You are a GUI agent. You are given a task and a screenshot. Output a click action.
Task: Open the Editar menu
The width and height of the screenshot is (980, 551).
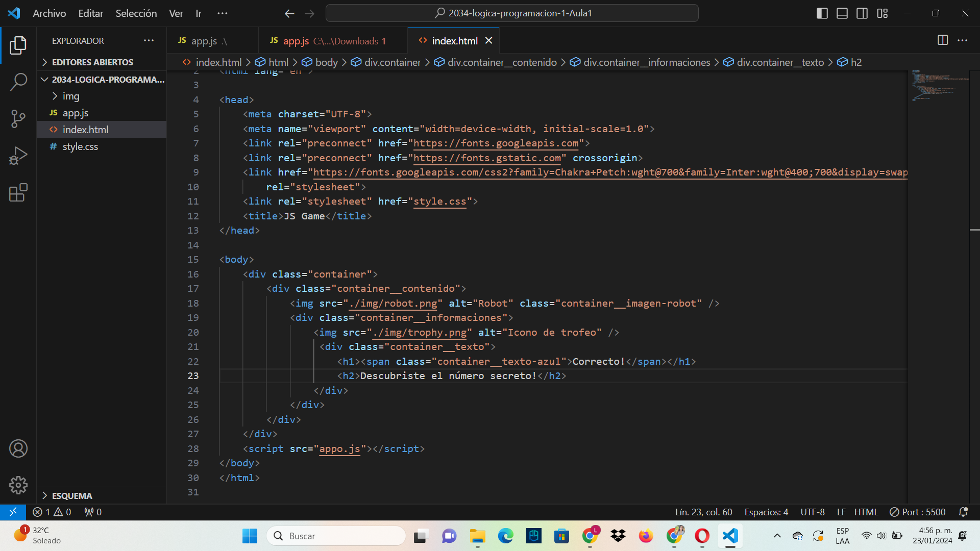91,13
